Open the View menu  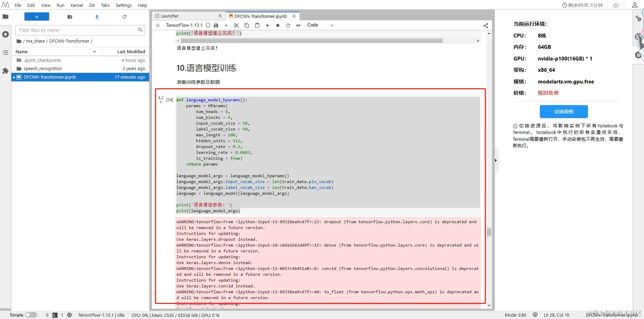tap(46, 5)
